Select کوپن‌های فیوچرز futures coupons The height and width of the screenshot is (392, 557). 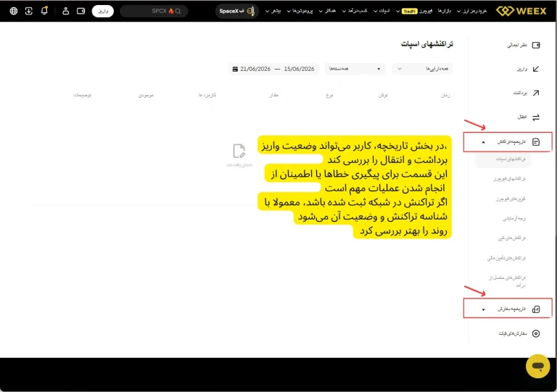[x=511, y=199]
